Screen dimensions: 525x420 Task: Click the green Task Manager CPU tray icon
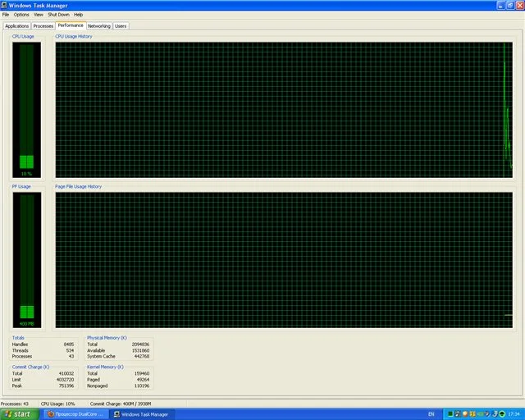450,414
